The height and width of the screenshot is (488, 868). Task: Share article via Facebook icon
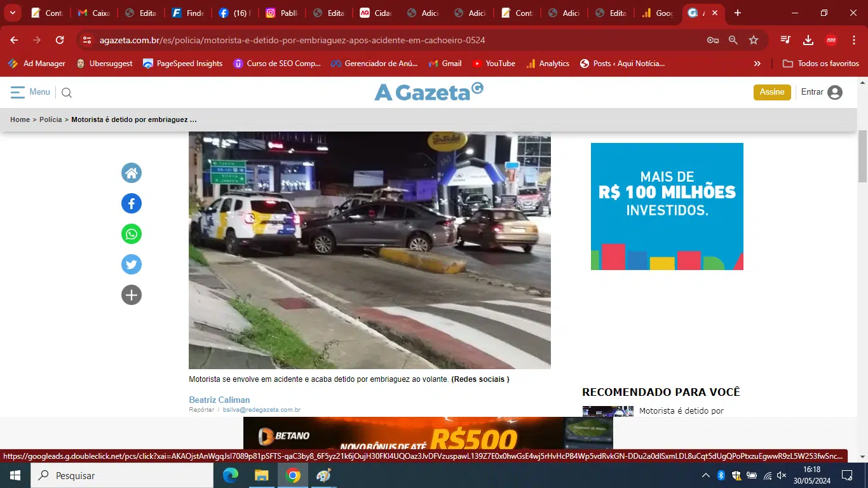(x=132, y=203)
